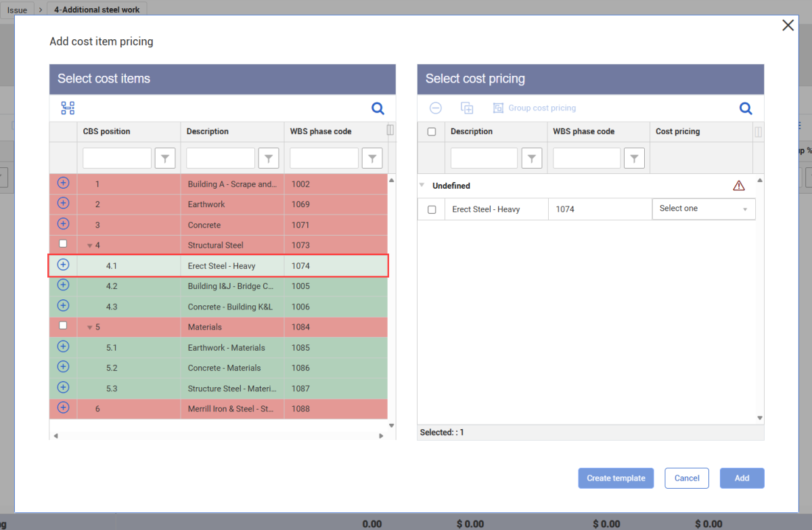Click the Cancel button
812x530 pixels.
point(687,478)
